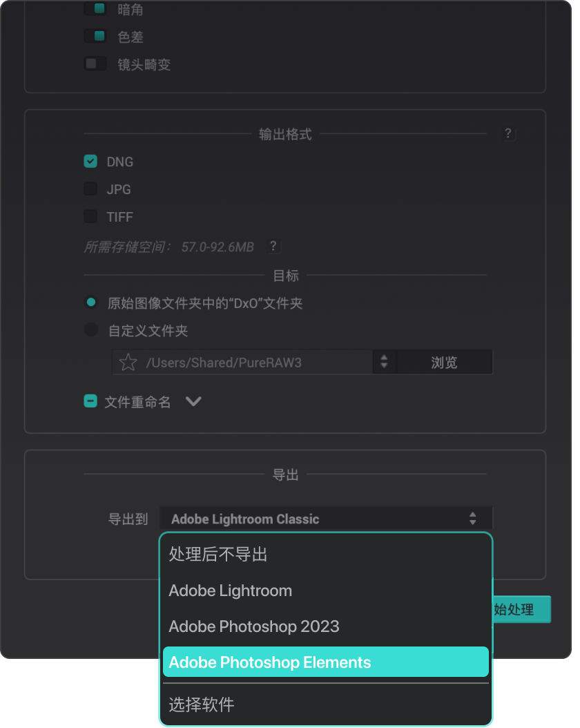Check the TIFF output format checkbox
Viewport: 580px width, 728px height.
pos(90,216)
